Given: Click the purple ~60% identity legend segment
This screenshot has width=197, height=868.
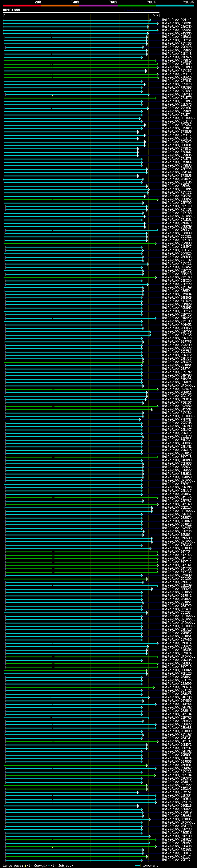Looking at the screenshot, I should pos(98,6).
